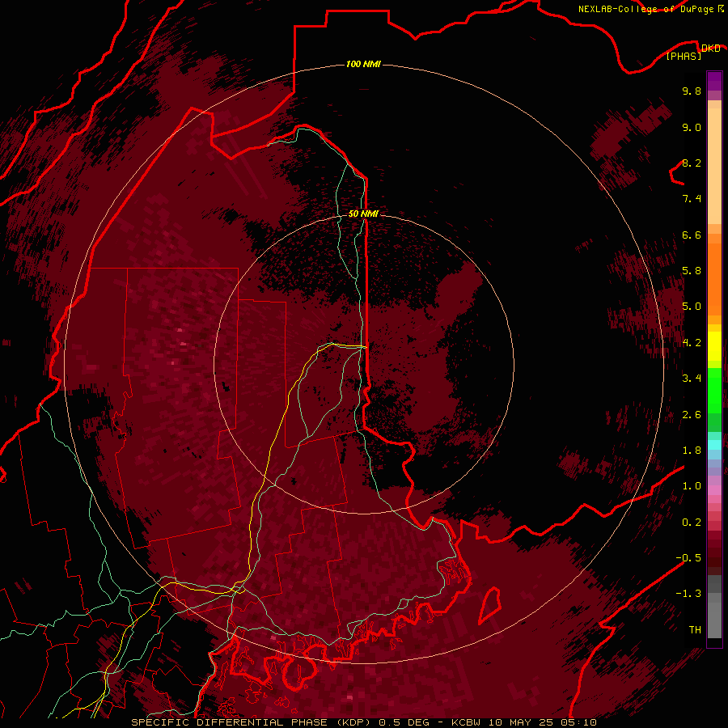Viewport: 728px width, 728px height.
Task: Click the [PHAS] legend header
Action: [x=684, y=57]
